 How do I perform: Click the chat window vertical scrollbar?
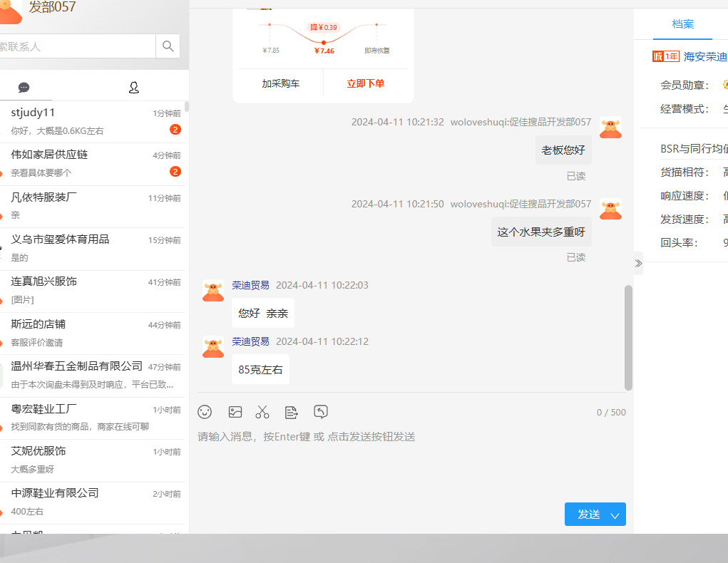coord(628,337)
